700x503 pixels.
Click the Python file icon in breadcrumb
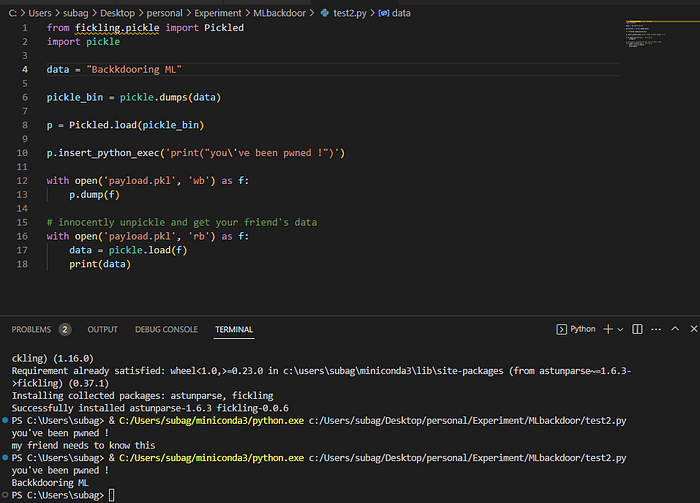pos(325,13)
